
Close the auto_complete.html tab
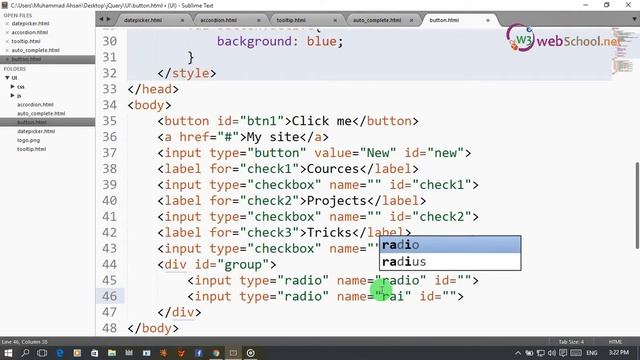click(411, 20)
